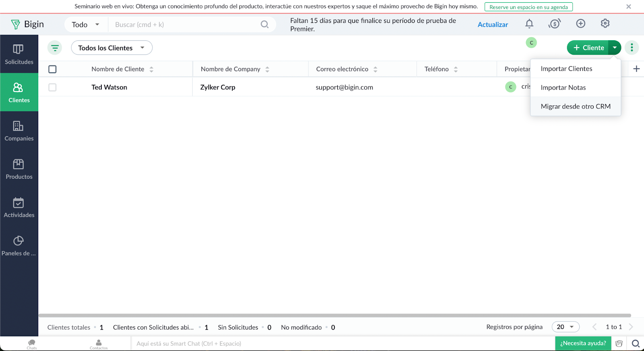Open the Solicitudes module in sidebar
The width and height of the screenshot is (644, 351).
click(x=19, y=54)
